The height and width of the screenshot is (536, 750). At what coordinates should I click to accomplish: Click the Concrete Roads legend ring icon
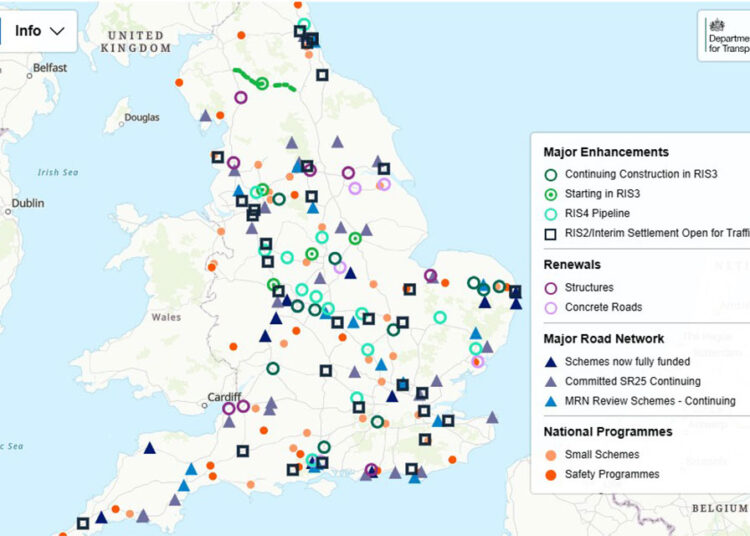click(x=551, y=307)
